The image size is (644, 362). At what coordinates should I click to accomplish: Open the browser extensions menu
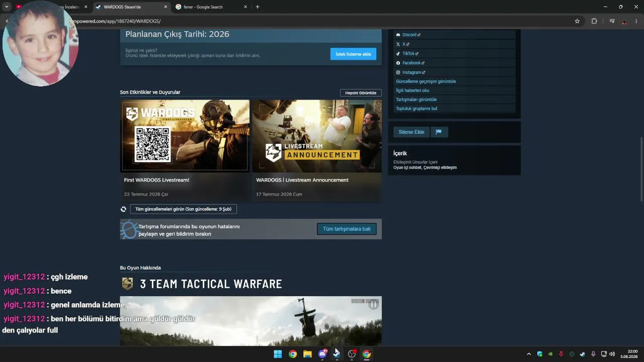594,21
